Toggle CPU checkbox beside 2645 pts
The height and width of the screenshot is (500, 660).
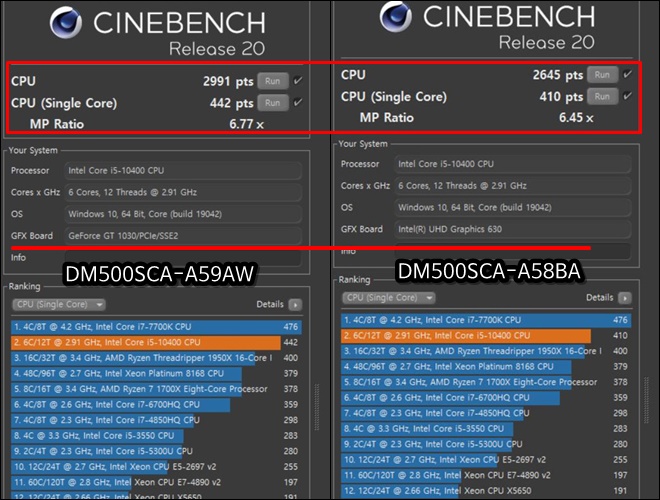pyautogui.click(x=627, y=74)
